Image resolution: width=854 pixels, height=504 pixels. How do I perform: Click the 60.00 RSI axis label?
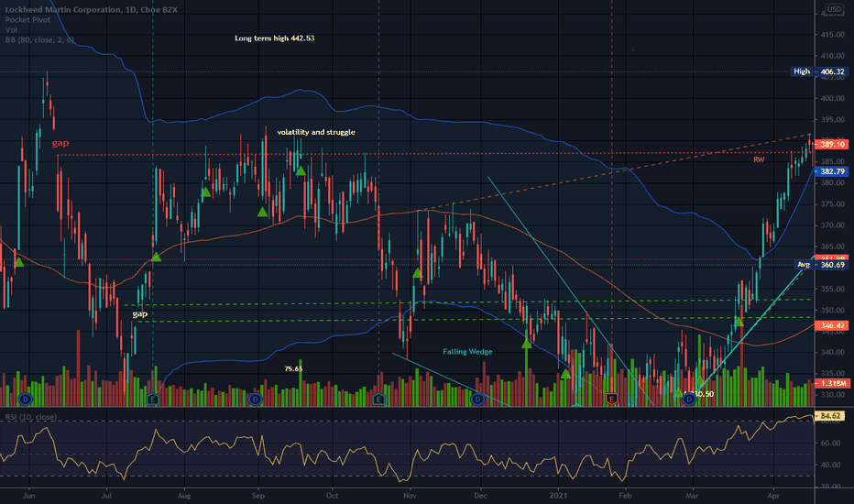pyautogui.click(x=831, y=443)
